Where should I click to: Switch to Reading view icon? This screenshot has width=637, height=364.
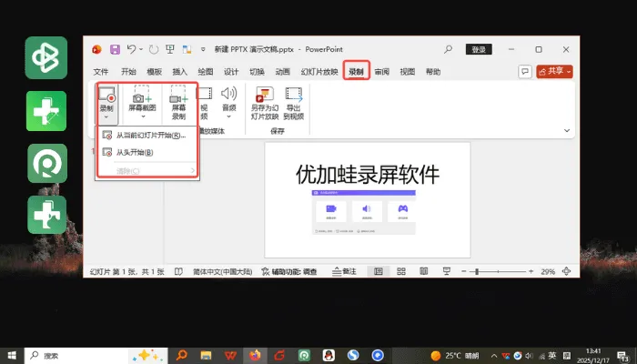(424, 271)
